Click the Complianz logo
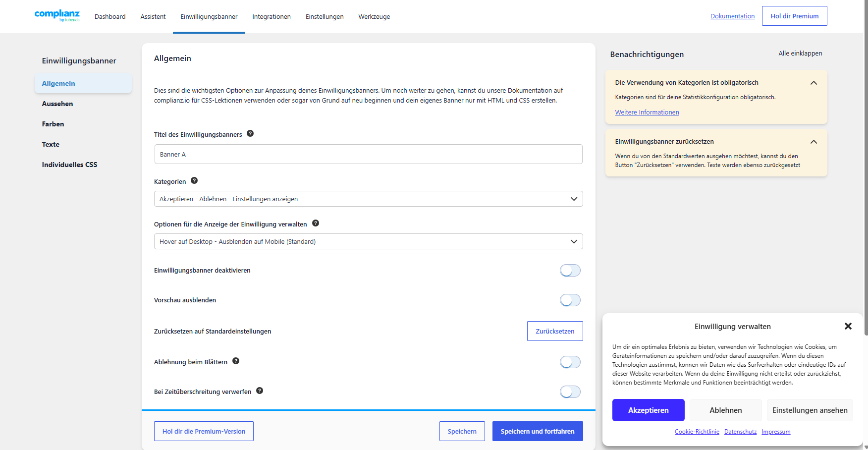This screenshot has height=450, width=868. (x=57, y=15)
